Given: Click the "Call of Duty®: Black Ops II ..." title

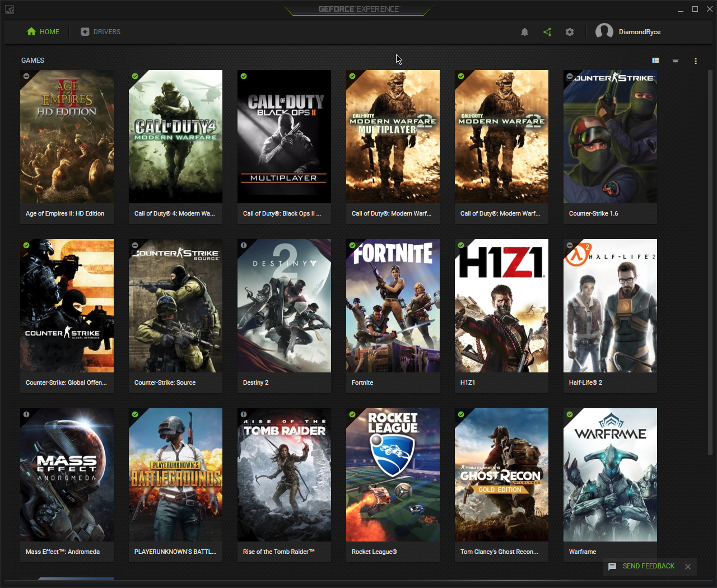Looking at the screenshot, I should [282, 213].
